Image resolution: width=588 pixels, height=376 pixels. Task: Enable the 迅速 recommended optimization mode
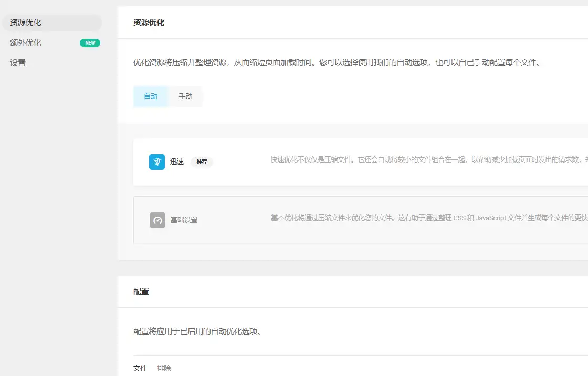coord(176,162)
